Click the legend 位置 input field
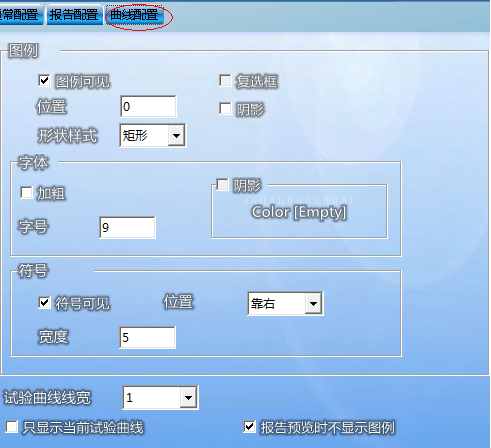This screenshot has height=448, width=491. 148,107
